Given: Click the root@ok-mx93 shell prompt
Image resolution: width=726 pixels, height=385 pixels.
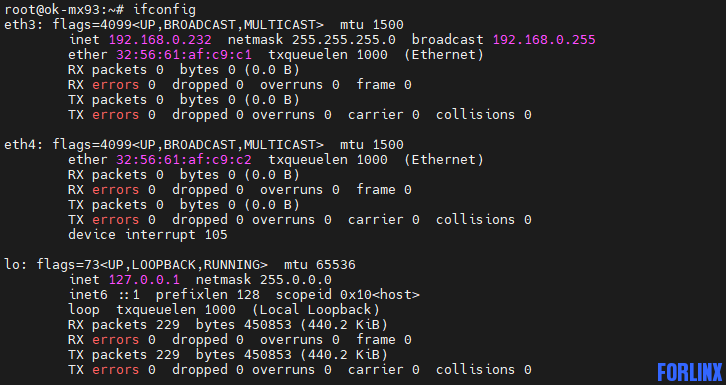Looking at the screenshot, I should coord(64,10).
